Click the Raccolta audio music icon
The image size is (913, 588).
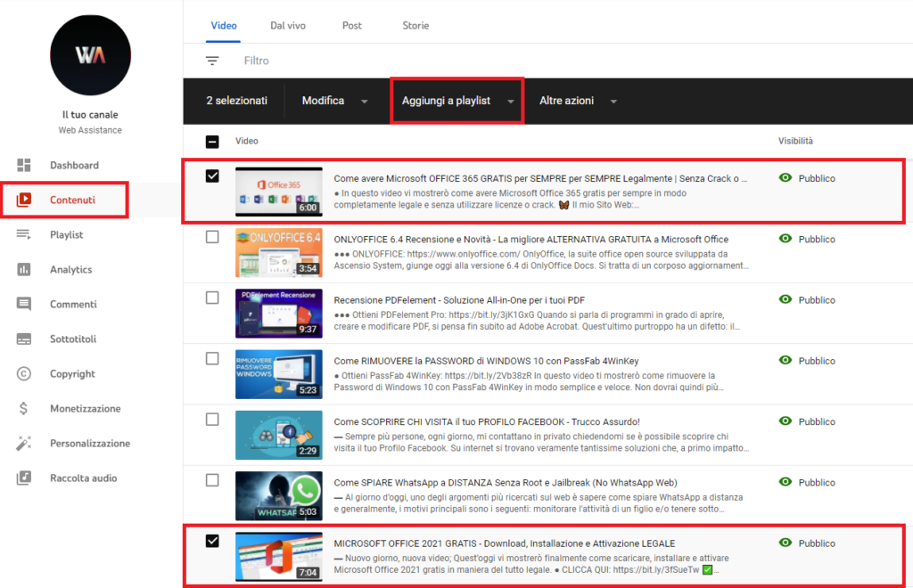pyautogui.click(x=24, y=478)
